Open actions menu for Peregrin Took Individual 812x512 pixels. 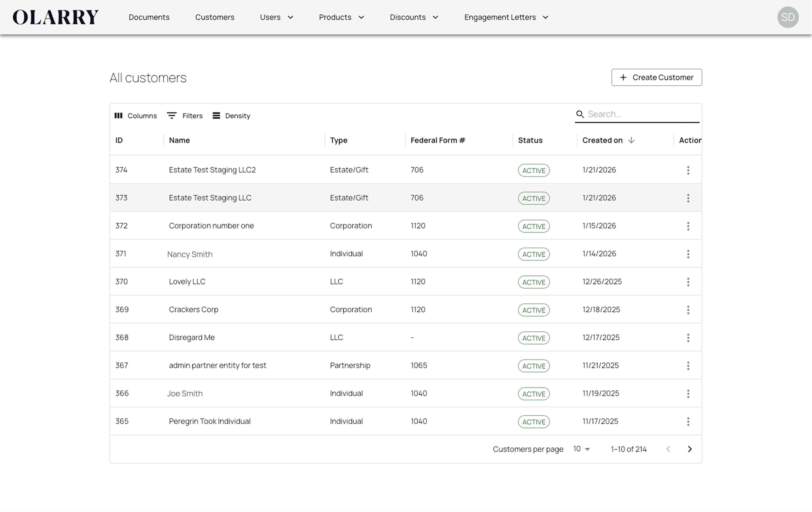point(688,422)
